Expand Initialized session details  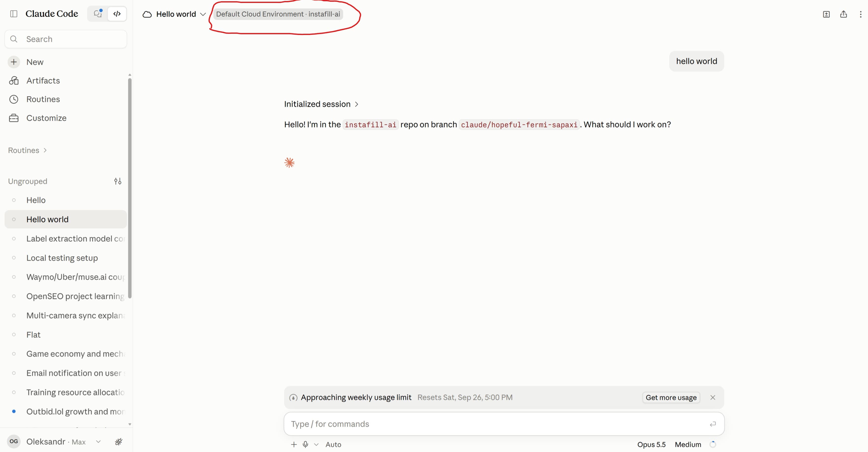pos(321,104)
